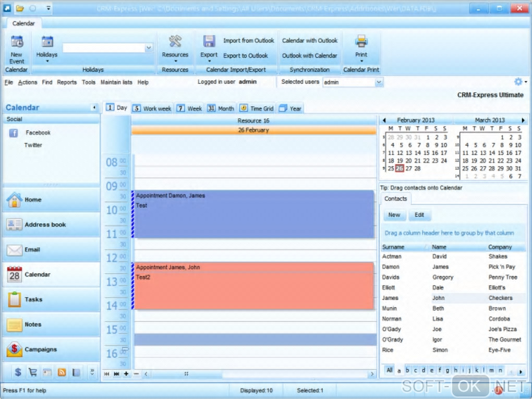Screen dimensions: 532x399
Task: Go to previous month arrow
Action: tap(384, 120)
